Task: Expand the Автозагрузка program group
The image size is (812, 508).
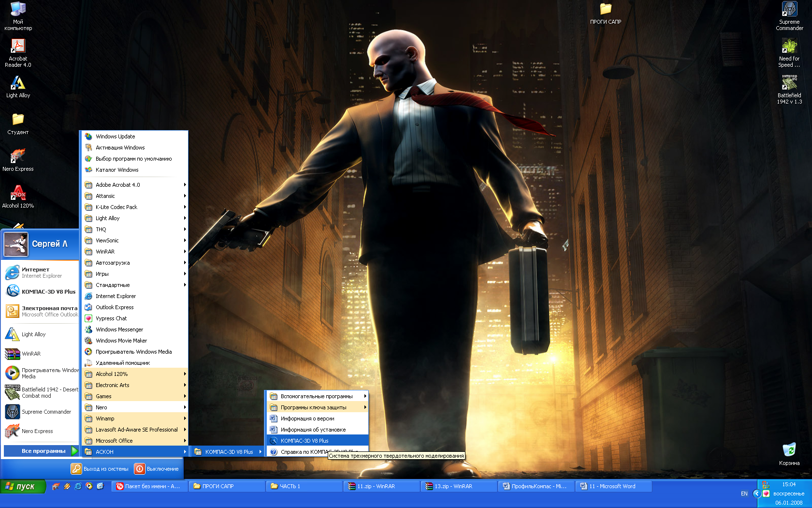Action: [x=135, y=263]
